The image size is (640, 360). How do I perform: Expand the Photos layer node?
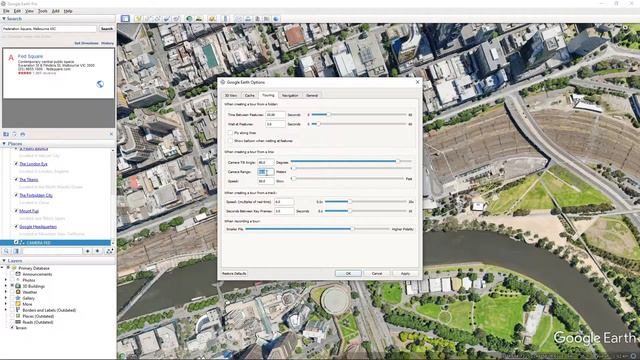point(6,280)
